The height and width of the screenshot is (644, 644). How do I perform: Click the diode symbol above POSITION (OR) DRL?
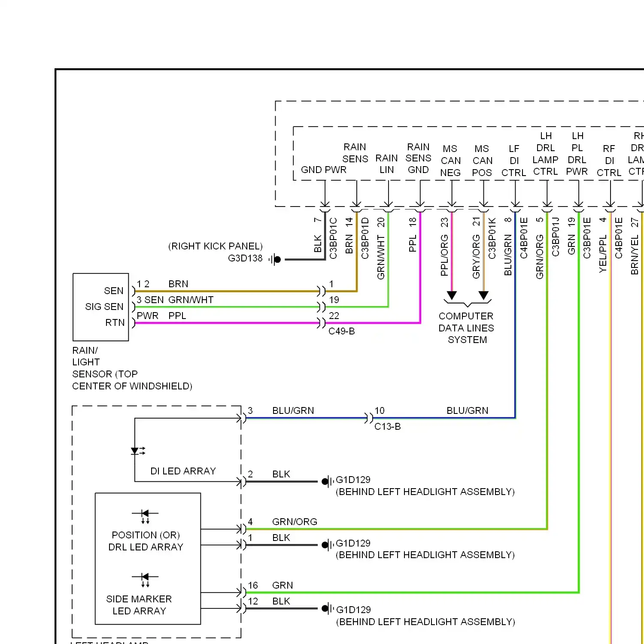(145, 516)
